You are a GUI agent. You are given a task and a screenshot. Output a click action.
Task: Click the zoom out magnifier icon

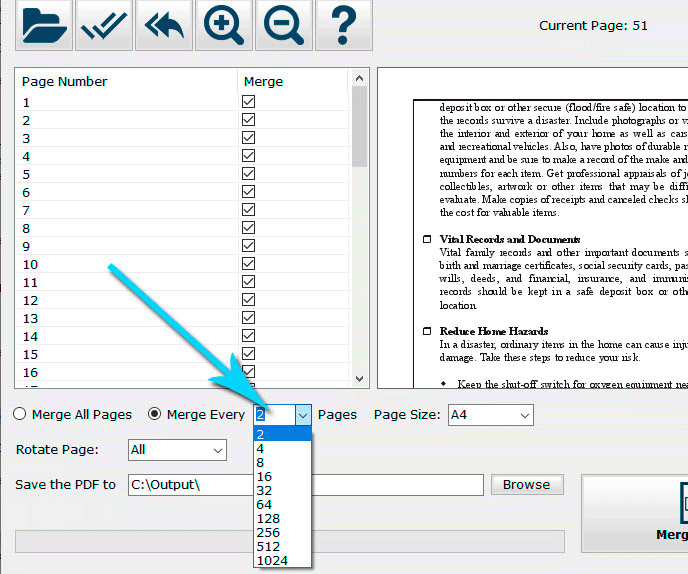point(284,25)
